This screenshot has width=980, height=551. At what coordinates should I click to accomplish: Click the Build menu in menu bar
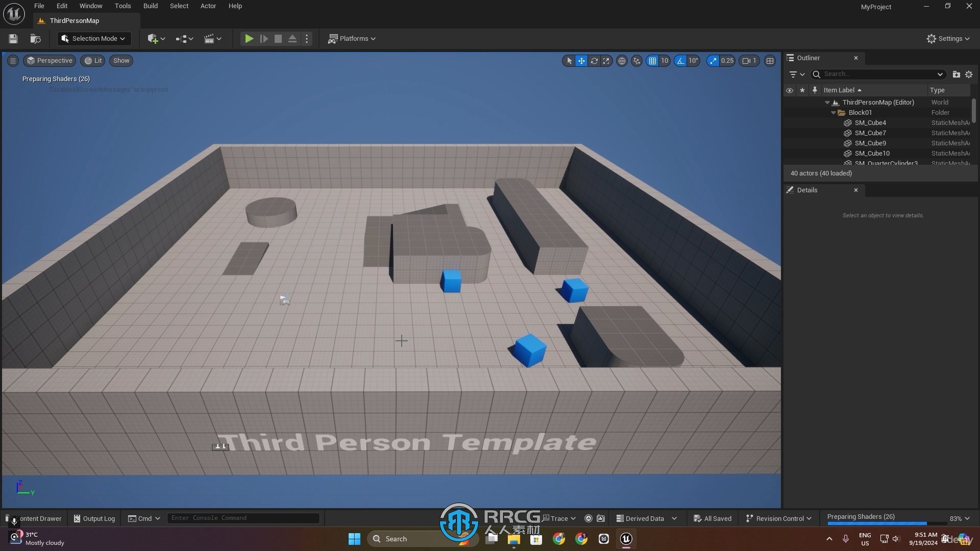tap(150, 6)
